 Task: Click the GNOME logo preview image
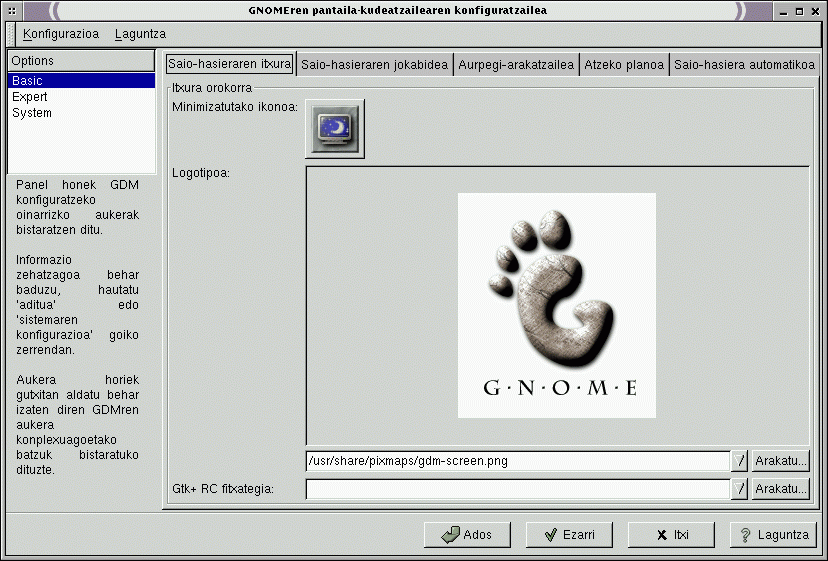coord(557,305)
